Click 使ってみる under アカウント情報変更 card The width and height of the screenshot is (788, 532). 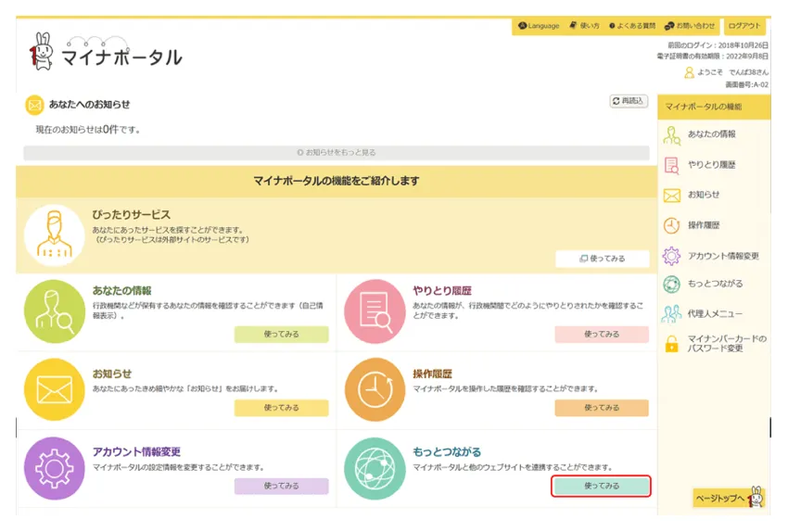pyautogui.click(x=282, y=486)
